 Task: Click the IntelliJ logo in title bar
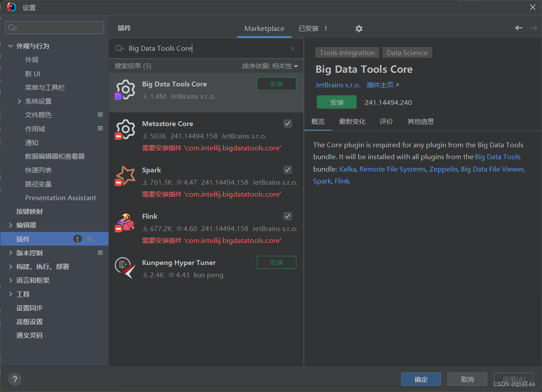[x=11, y=7]
